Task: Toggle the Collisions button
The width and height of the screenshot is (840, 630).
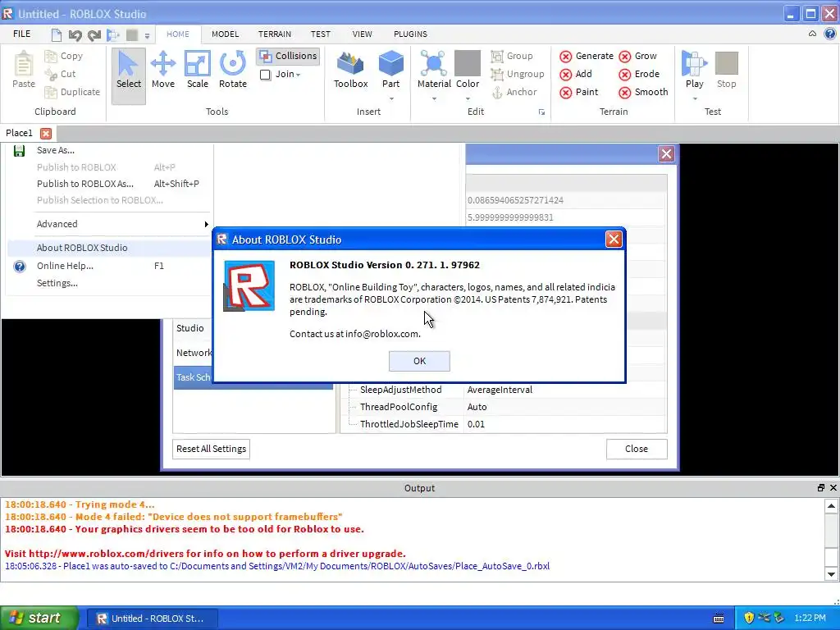Action: pos(288,56)
